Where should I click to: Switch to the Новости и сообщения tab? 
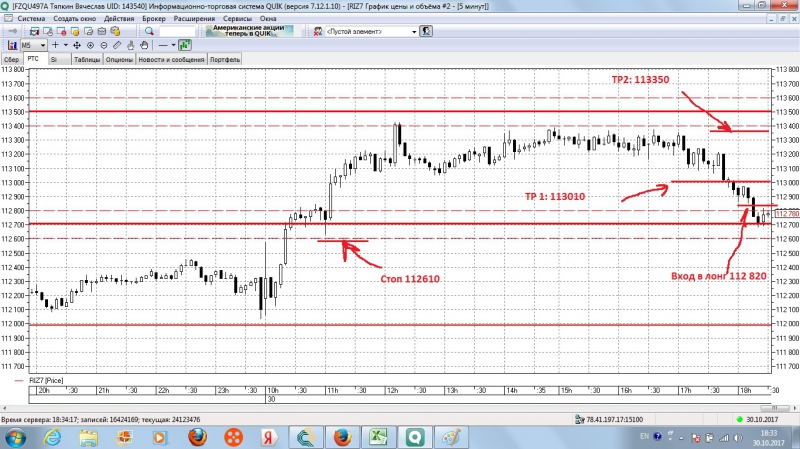(x=171, y=60)
